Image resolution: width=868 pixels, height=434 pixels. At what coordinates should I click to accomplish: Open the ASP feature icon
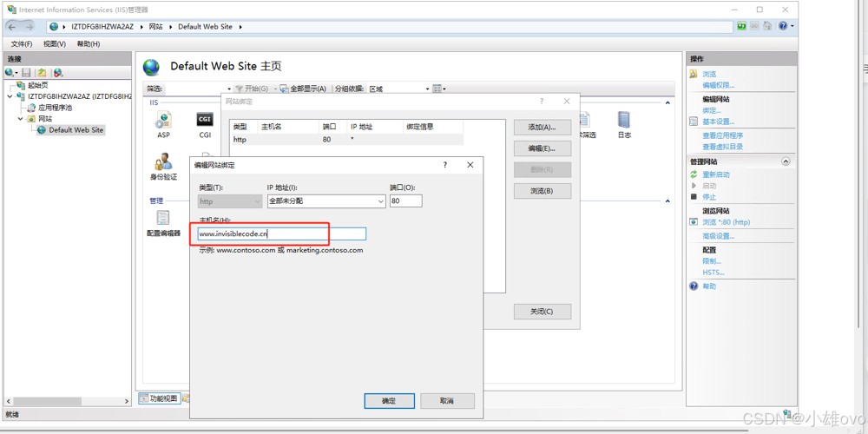[163, 122]
